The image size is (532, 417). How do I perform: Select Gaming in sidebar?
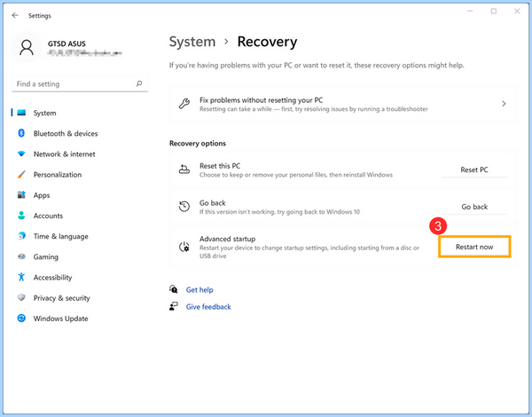pyautogui.click(x=80, y=256)
